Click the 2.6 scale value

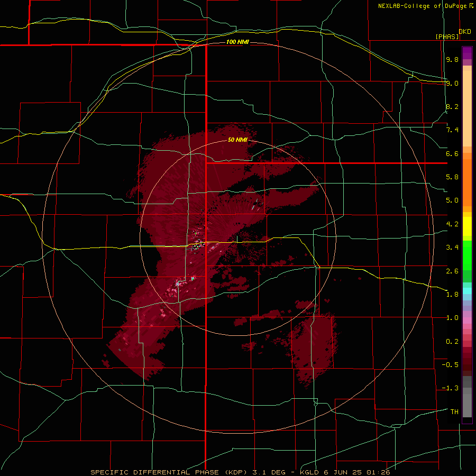(452, 271)
